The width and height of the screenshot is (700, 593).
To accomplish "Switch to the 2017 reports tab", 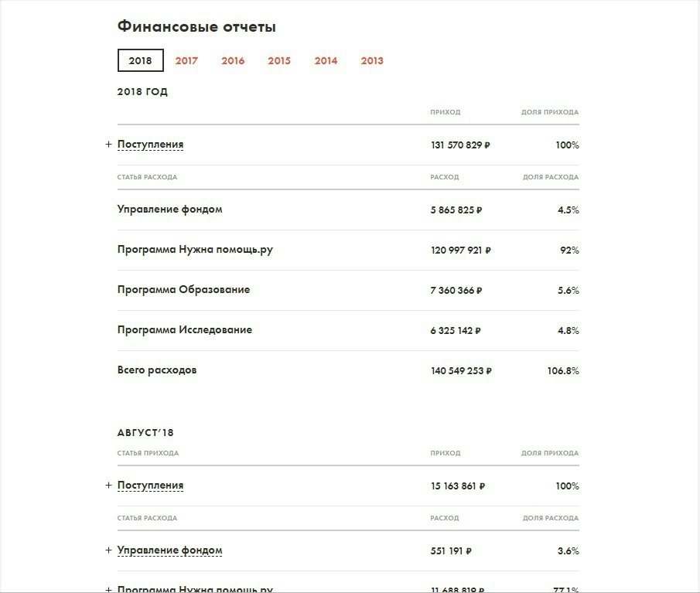I will pos(186,60).
